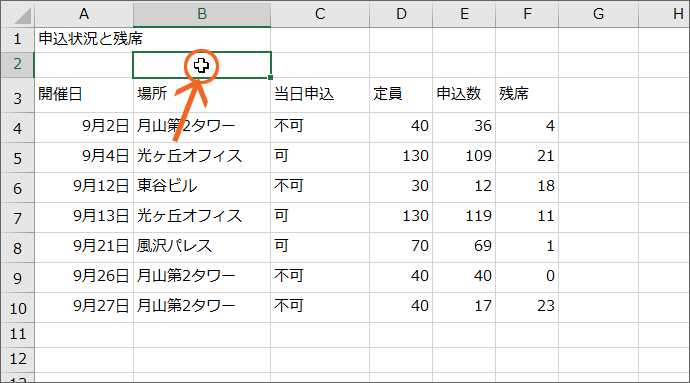The image size is (690, 383).
Task: Select the applications cell 109
Action: 464,158
